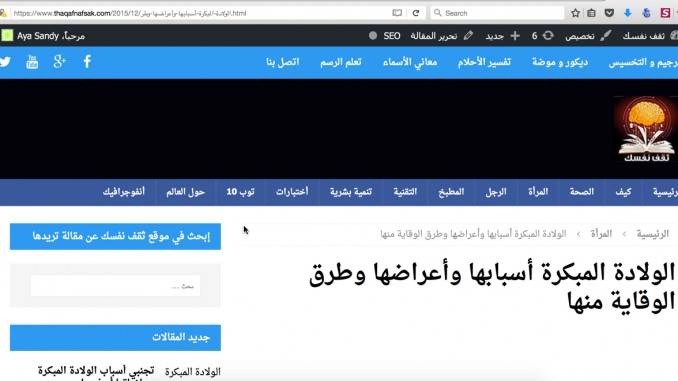Select أختبارات category tab
Screen dimensions: 678x381
(x=292, y=192)
